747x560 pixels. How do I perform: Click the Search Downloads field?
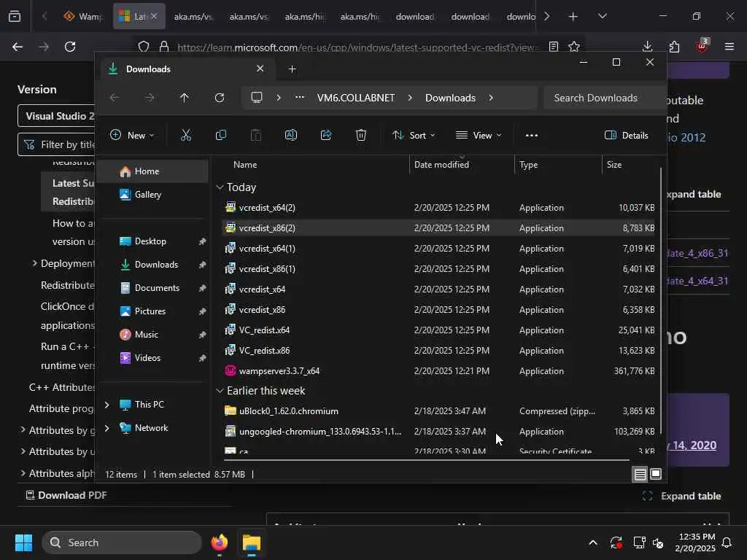[605, 98]
